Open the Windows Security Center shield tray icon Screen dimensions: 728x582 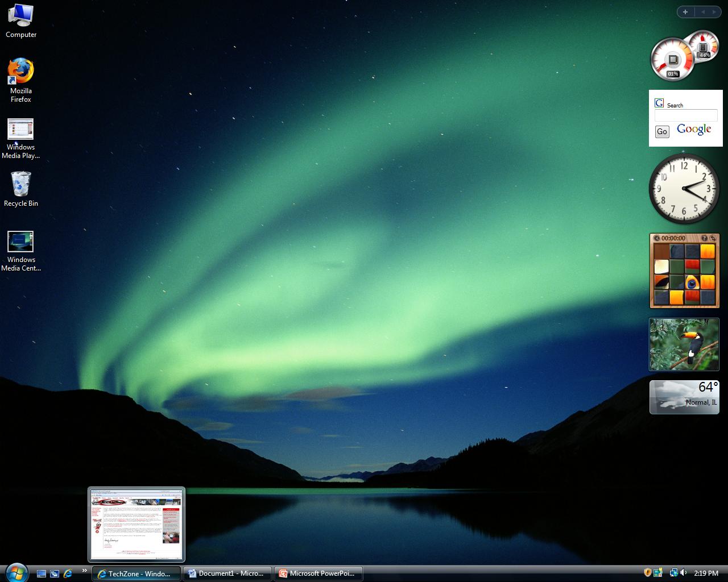(647, 573)
